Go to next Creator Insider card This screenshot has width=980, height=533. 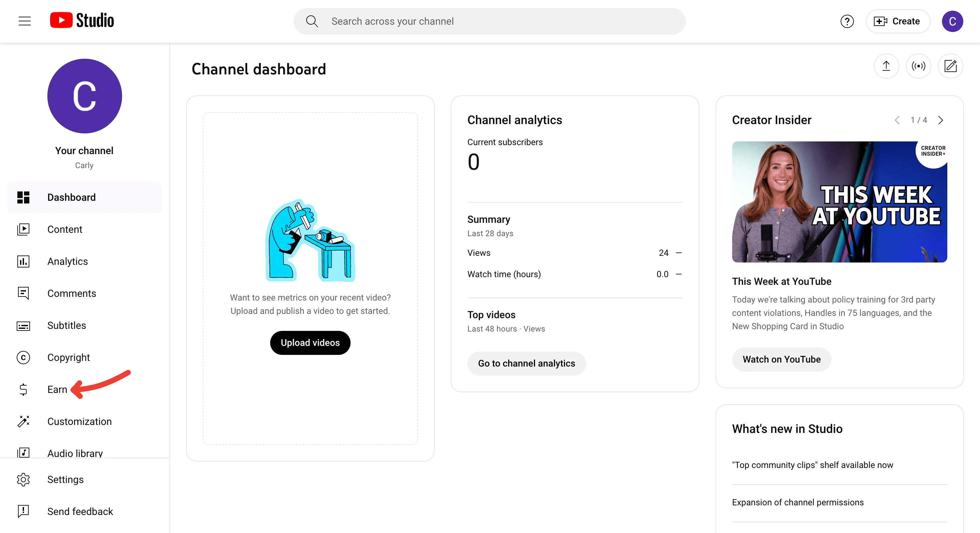940,120
